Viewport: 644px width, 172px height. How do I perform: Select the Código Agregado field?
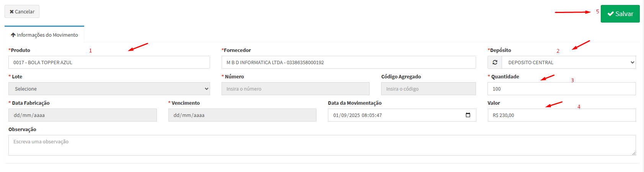(428, 89)
